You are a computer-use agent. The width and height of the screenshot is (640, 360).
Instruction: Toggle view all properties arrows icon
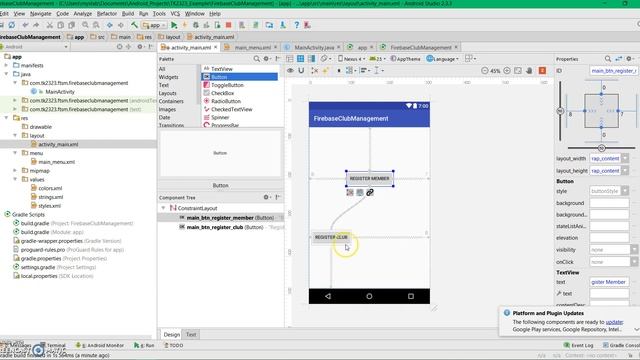(619, 59)
